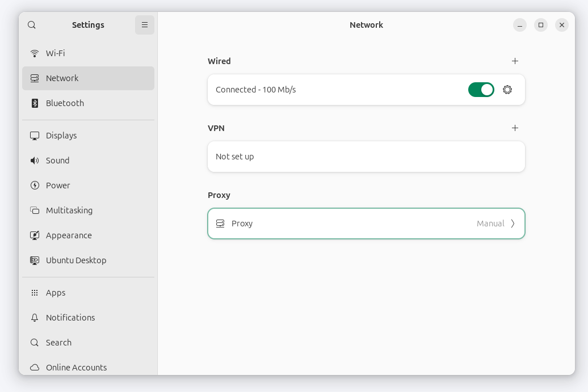Open wired connection gear settings
Viewport: 588px width, 392px height.
507,90
